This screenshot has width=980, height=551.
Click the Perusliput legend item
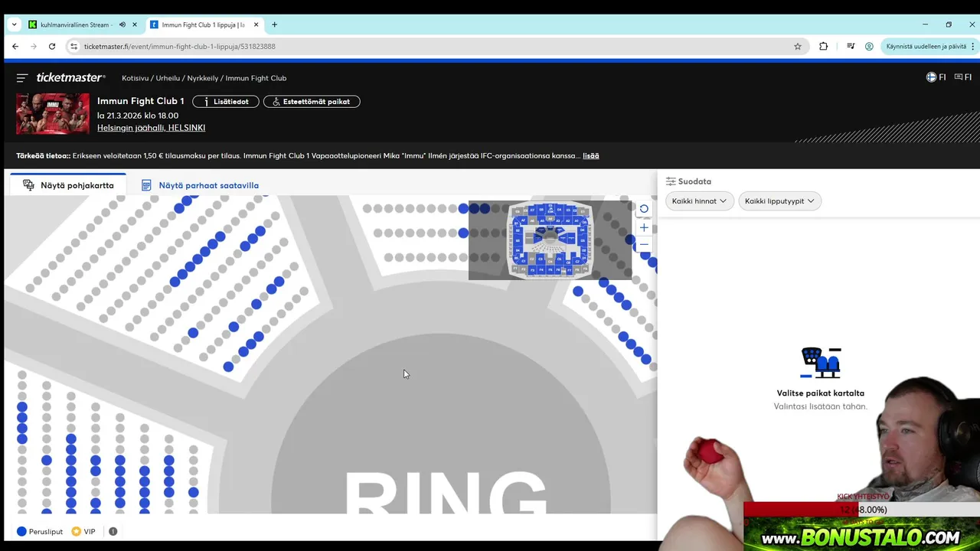pos(40,531)
